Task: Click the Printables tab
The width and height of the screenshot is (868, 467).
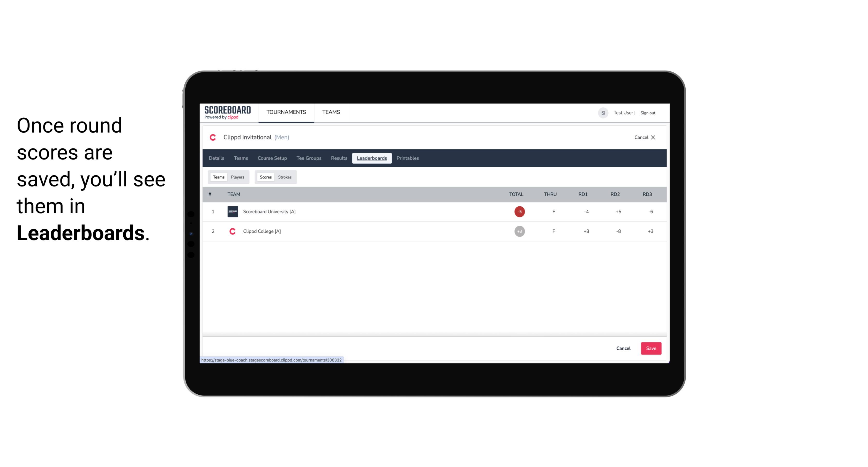Action: click(408, 158)
